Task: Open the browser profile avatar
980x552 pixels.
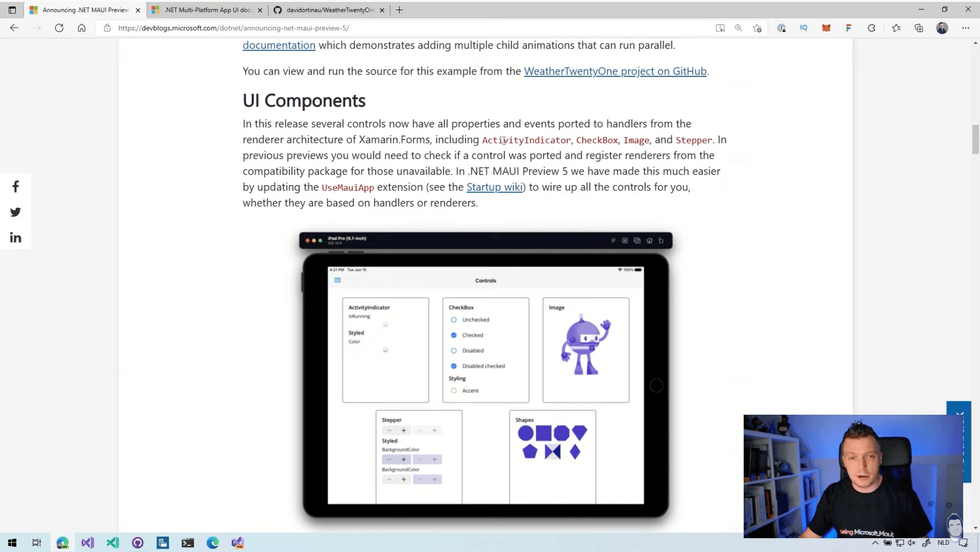Action: [x=942, y=28]
